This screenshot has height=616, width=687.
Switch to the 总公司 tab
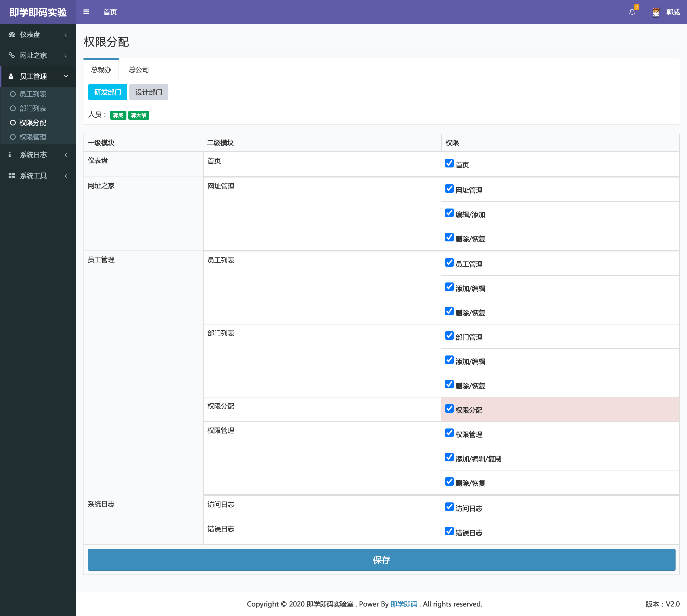pos(139,70)
